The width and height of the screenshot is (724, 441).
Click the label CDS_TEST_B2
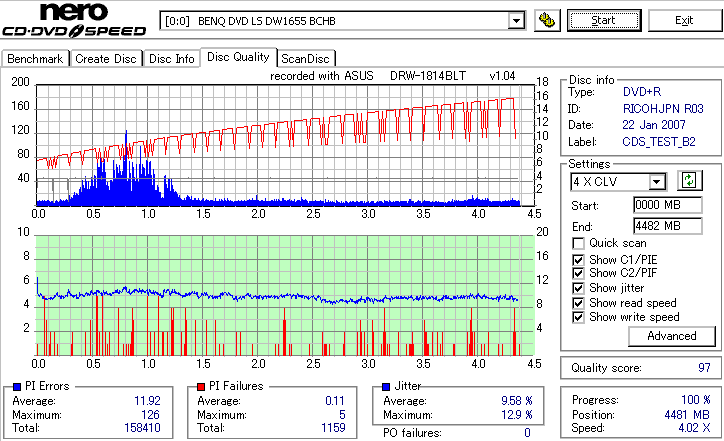coord(659,142)
